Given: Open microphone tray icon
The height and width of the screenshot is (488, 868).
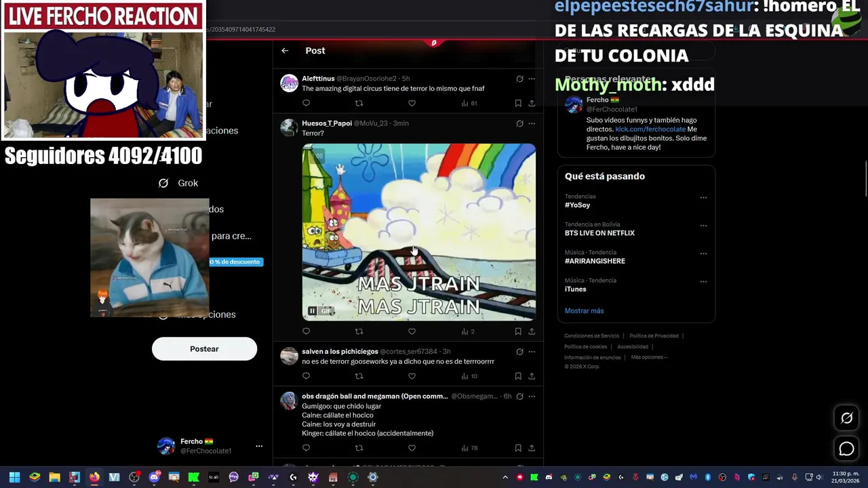Looking at the screenshot, I should click(x=795, y=477).
